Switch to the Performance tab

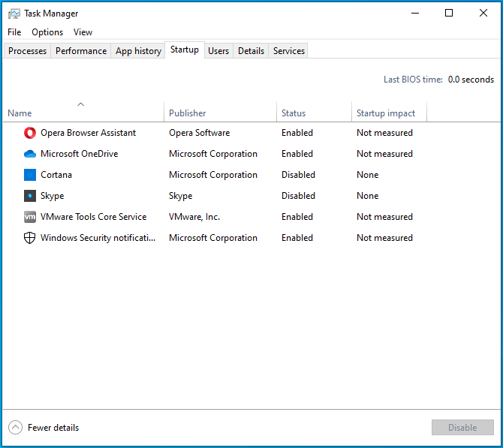(x=81, y=51)
